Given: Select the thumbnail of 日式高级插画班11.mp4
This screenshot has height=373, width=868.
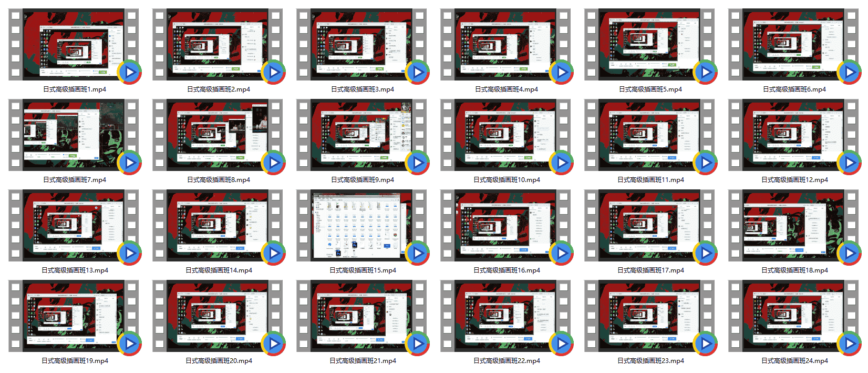Looking at the screenshot, I should (650, 135).
